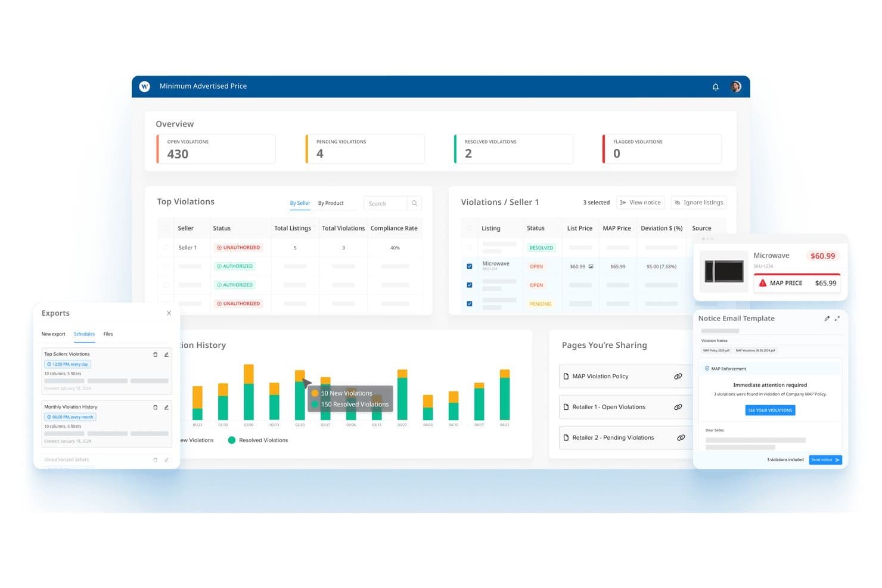882x588 pixels.
Task: Edit the Monthly Violation History schedule
Action: tap(166, 407)
